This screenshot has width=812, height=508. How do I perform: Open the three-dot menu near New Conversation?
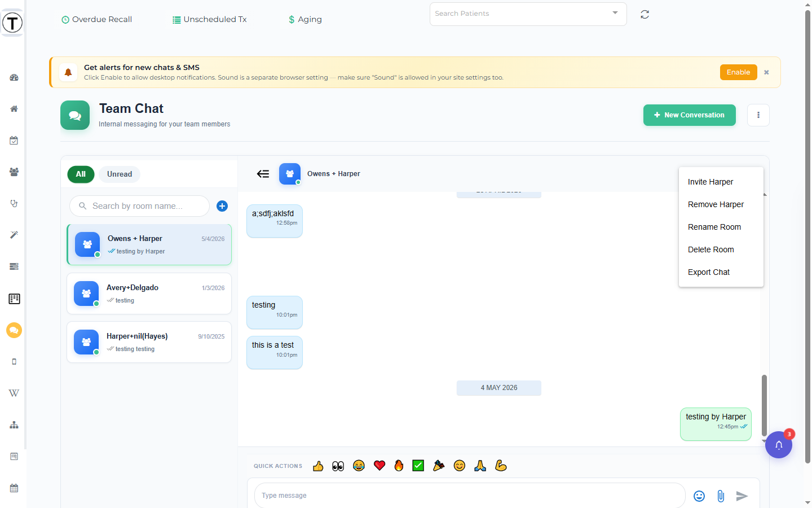[x=758, y=115]
